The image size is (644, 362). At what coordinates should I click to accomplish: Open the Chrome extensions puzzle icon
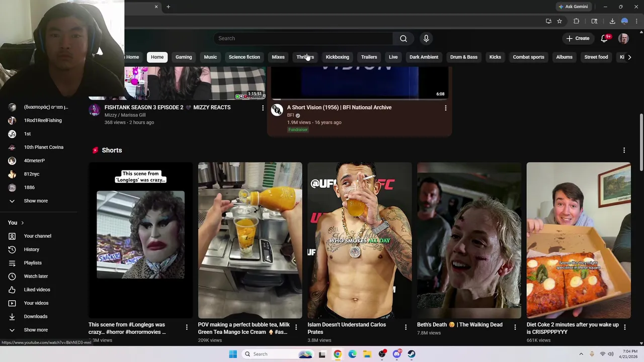pos(577,21)
